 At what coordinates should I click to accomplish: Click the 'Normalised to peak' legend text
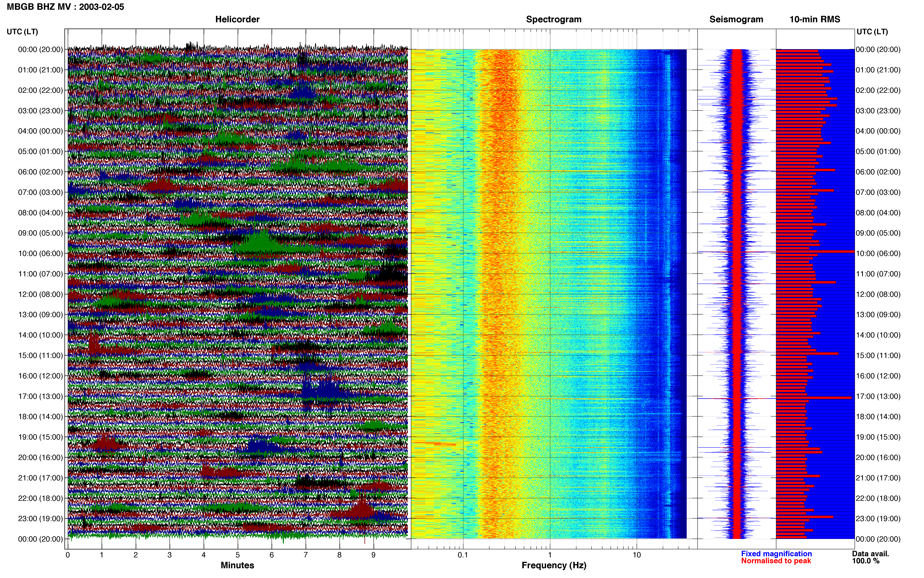776,561
